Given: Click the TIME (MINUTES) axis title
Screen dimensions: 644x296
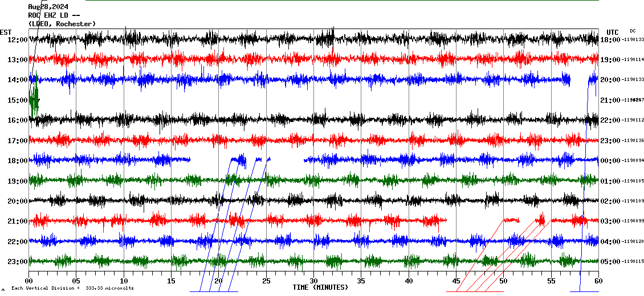Looking at the screenshot, I should 320,287.
